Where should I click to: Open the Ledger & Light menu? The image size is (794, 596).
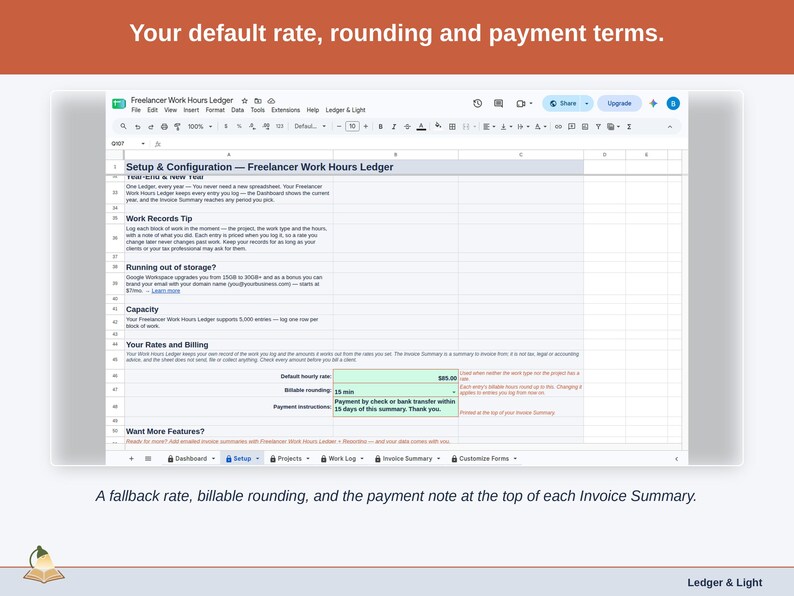pyautogui.click(x=345, y=110)
